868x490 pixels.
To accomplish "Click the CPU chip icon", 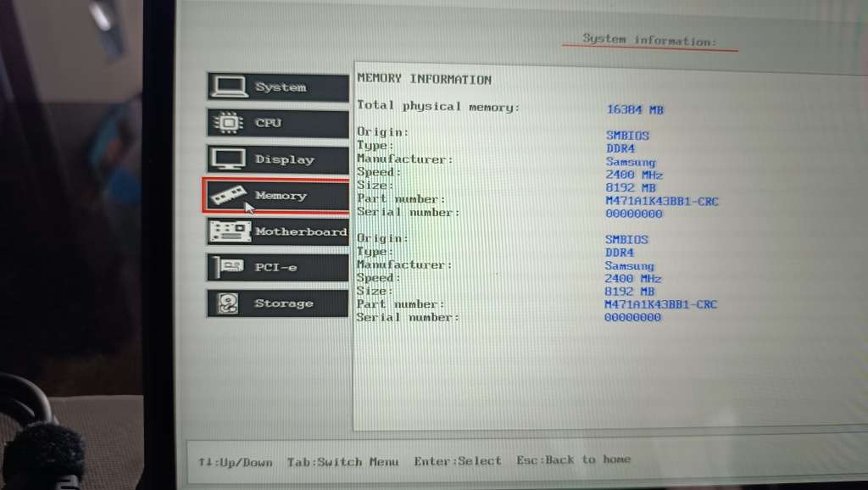I will pos(227,123).
